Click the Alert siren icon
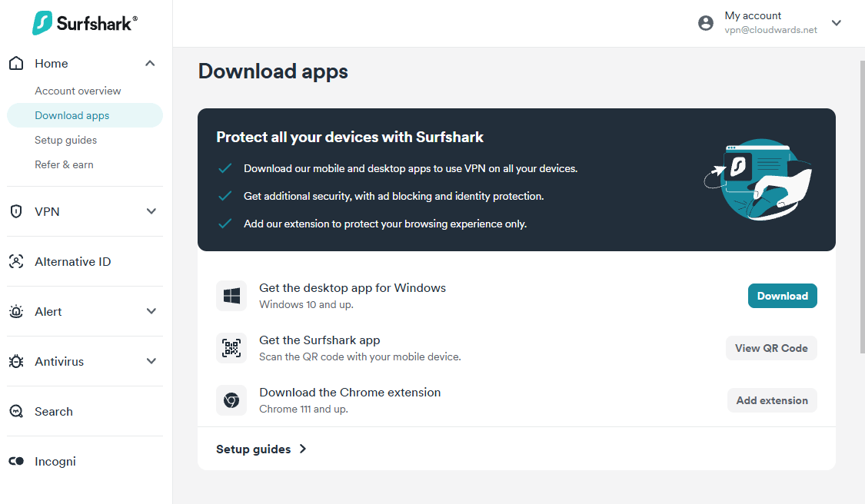The width and height of the screenshot is (865, 504). [x=17, y=312]
